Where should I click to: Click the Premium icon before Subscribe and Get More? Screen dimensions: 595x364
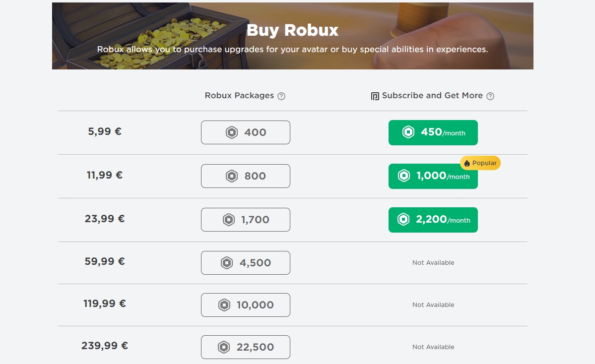click(375, 96)
